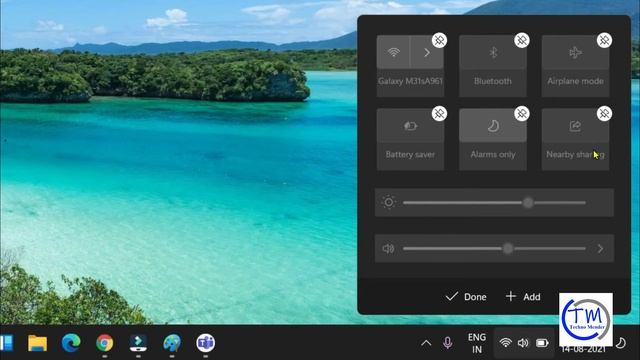
Task: Open Paint app icon on the taskbar
Action: 172,343
